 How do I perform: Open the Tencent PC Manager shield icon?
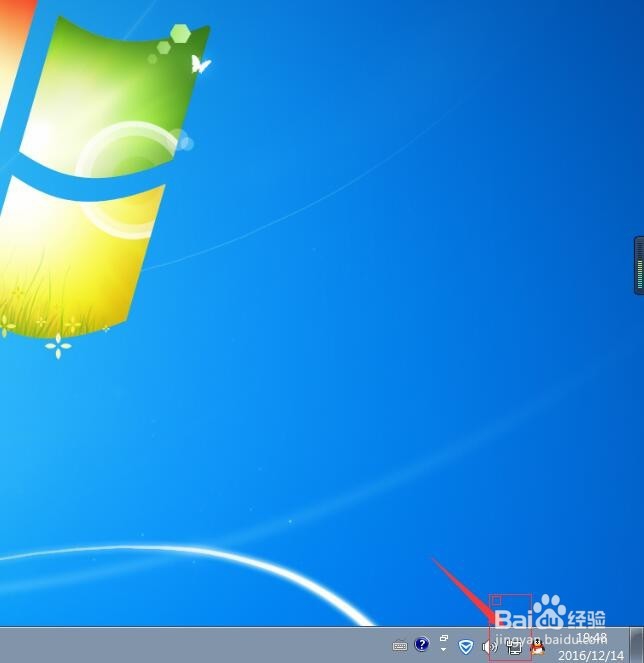(x=466, y=646)
